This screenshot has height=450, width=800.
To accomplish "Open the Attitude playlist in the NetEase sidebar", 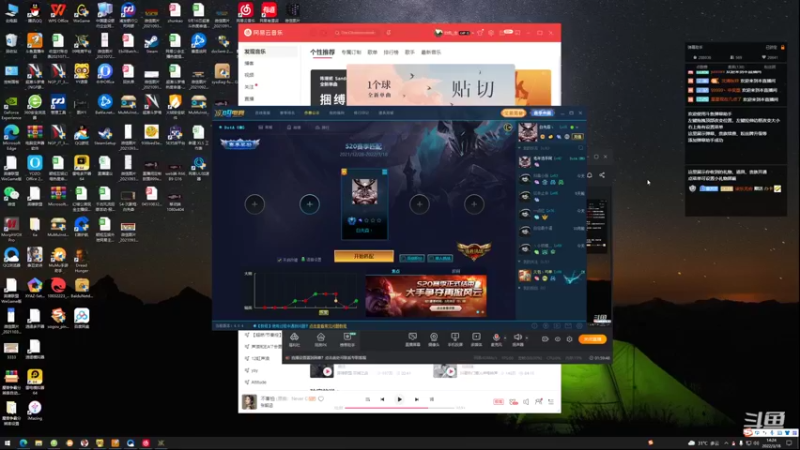I will tap(259, 382).
